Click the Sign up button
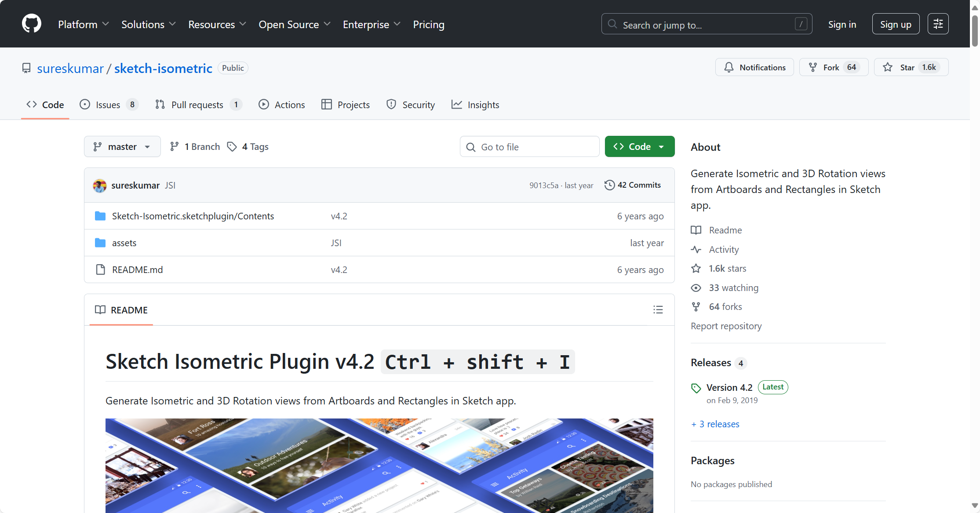This screenshot has width=980, height=513. coord(895,25)
